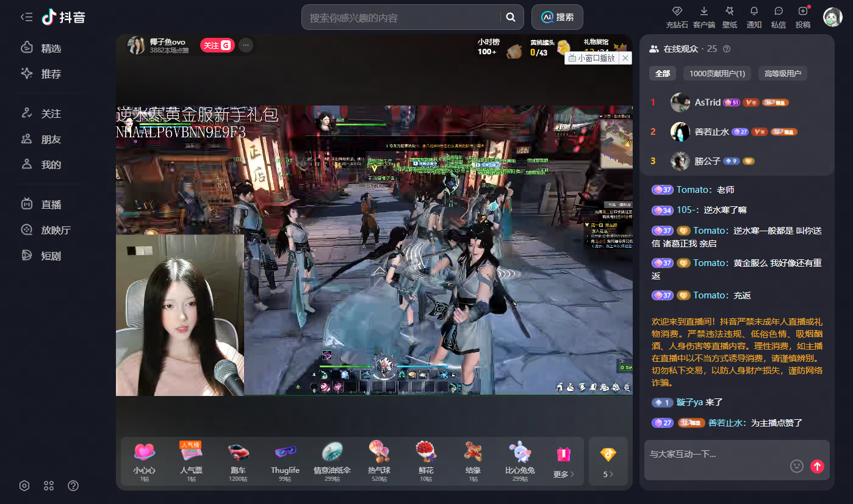
Task: Send the 情意油纸伞 gift
Action: pyautogui.click(x=332, y=461)
